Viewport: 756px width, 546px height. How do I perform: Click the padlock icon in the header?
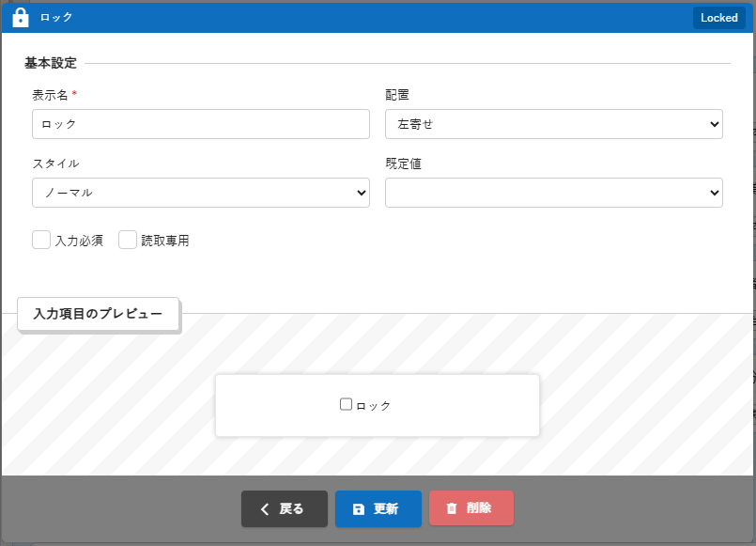21,17
